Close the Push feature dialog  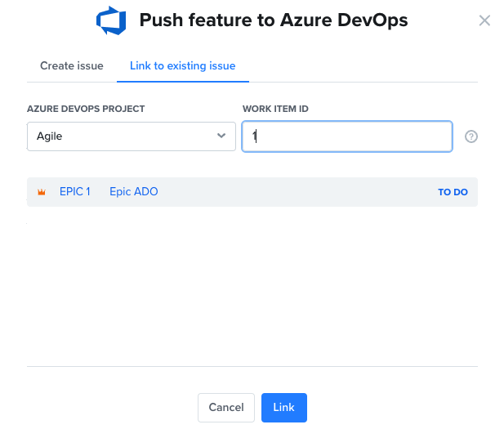click(484, 20)
